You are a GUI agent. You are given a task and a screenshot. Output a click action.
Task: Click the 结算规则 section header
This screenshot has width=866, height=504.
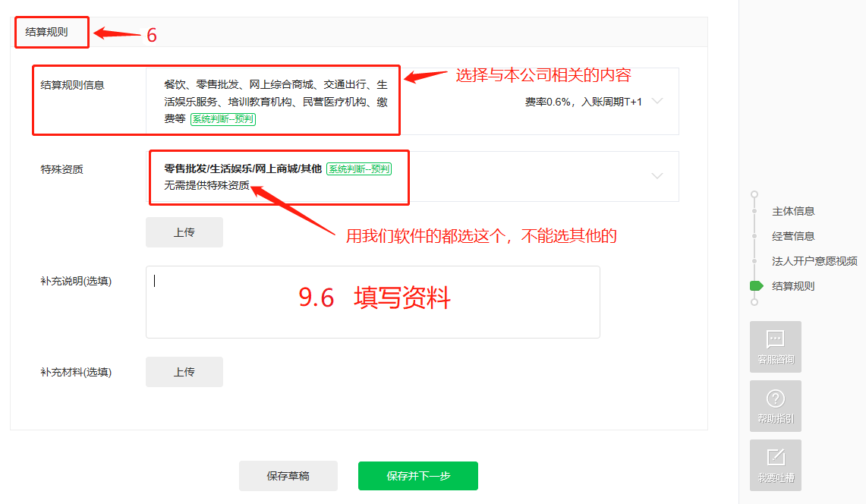[x=47, y=32]
